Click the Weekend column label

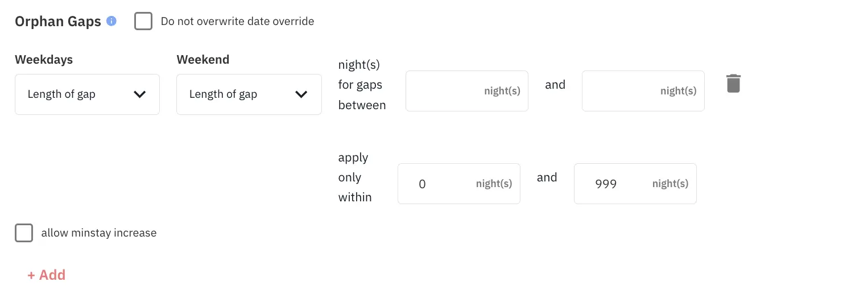point(203,60)
